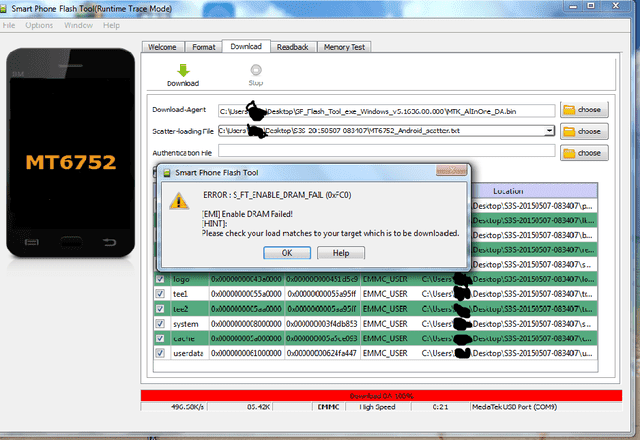Click the cache partition name cell
Screen dimensions: 640x440
(x=188, y=338)
